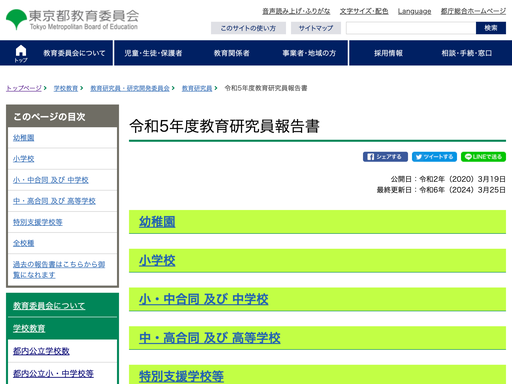Open the 過去の報告書はこちらから御覧になれます link
The height and width of the screenshot is (384, 512).
point(59,270)
